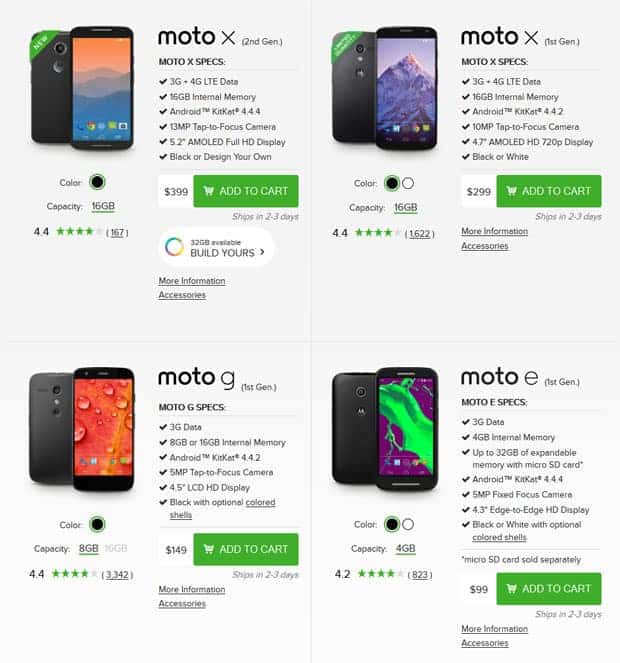This screenshot has width=620, height=663.
Task: Select 16GB capacity for Moto X 2nd Gen
Action: pos(103,206)
